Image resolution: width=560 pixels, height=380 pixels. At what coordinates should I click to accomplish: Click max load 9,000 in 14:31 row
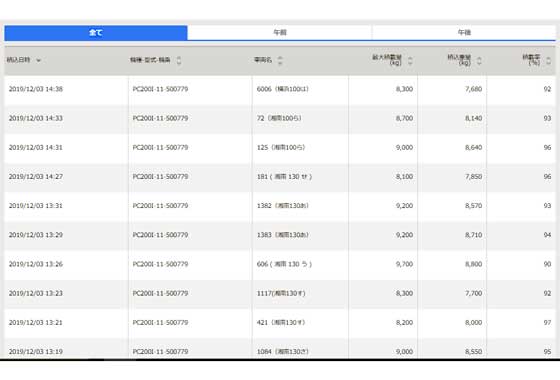pyautogui.click(x=404, y=148)
